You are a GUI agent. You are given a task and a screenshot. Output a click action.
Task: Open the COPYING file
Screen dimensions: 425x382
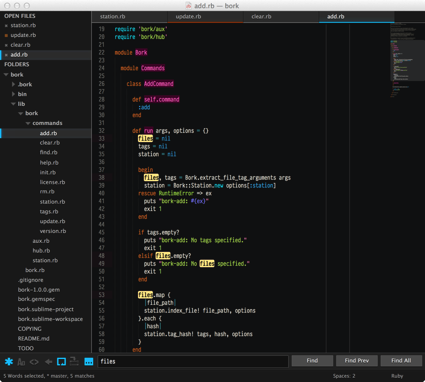tap(30, 329)
